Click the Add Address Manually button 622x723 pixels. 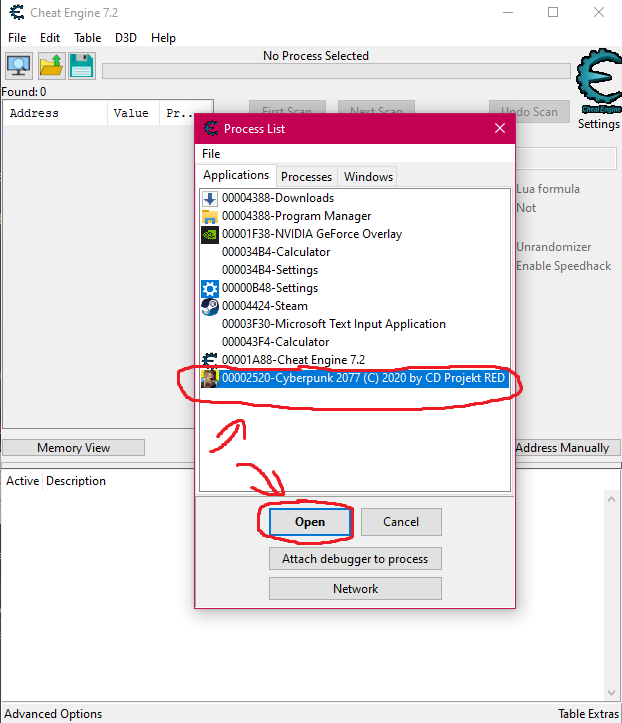568,448
